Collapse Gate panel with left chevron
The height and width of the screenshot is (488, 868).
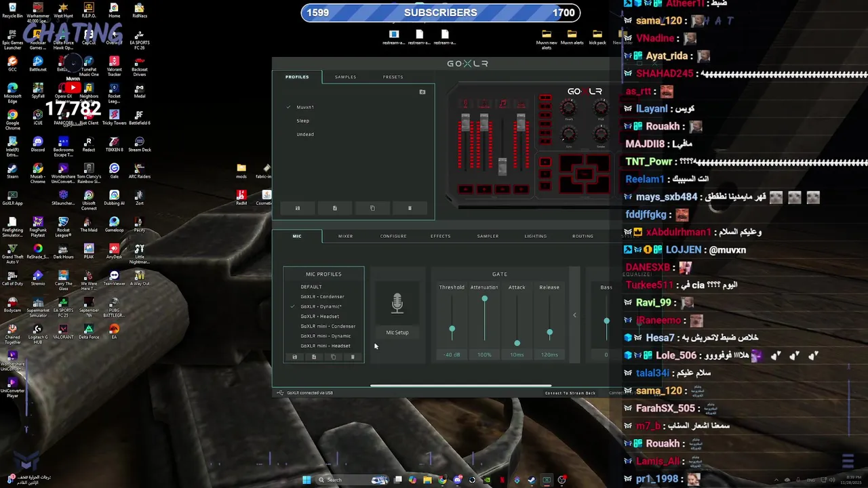click(574, 315)
